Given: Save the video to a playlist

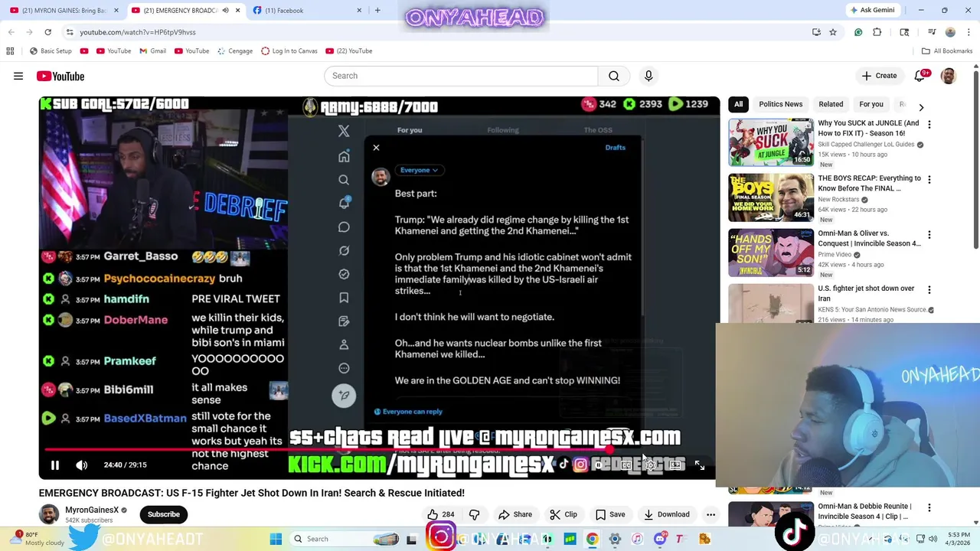Looking at the screenshot, I should (610, 514).
